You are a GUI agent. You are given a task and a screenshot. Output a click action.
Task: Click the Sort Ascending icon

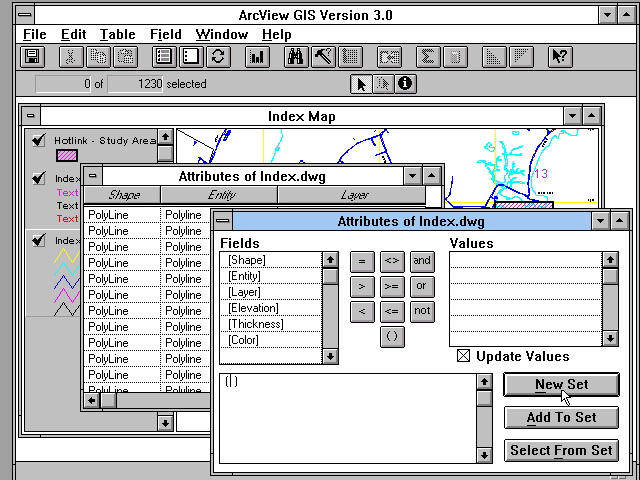coord(494,56)
